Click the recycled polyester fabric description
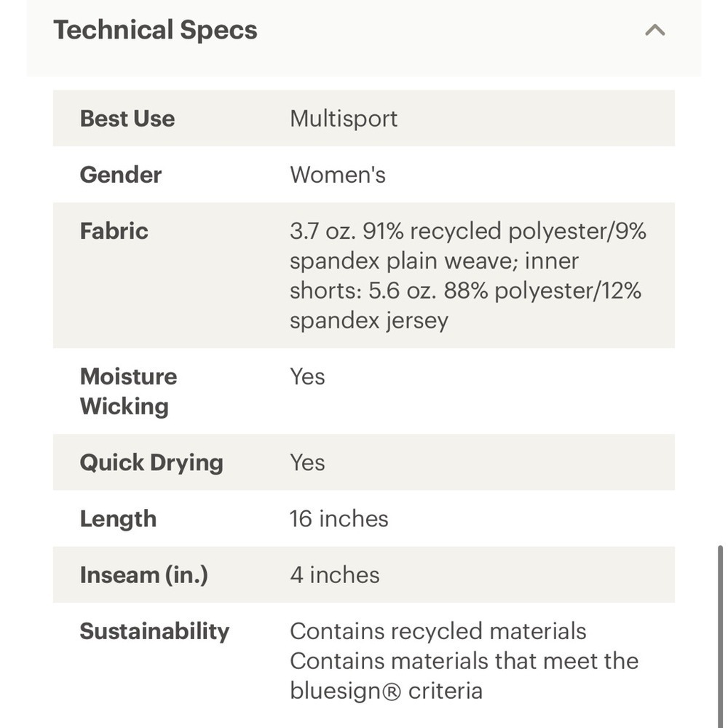 click(468, 275)
